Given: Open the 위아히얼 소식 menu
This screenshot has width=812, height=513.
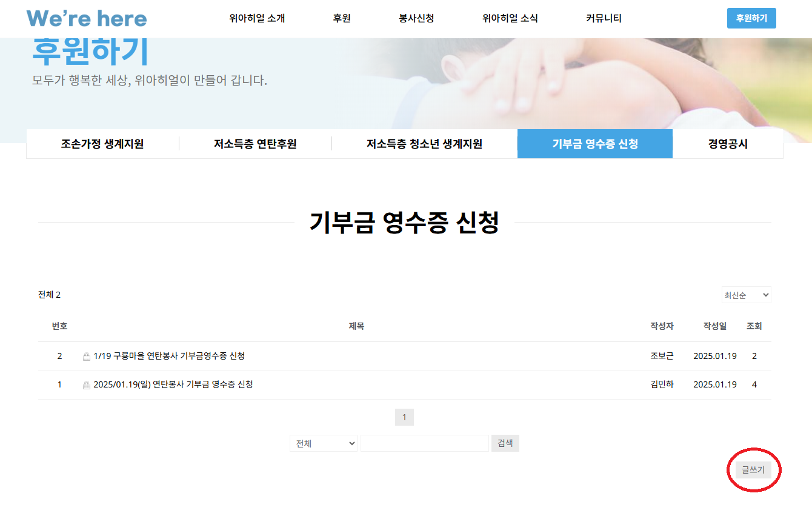Looking at the screenshot, I should pos(510,18).
